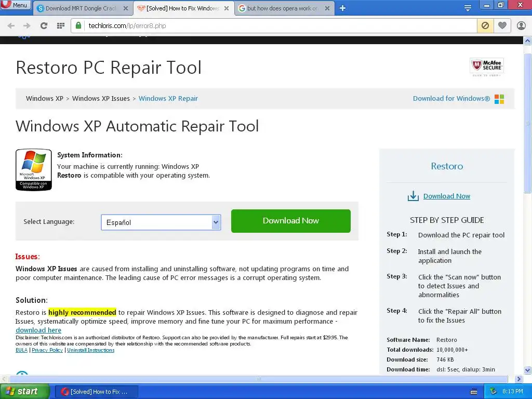This screenshot has height=399, width=532.
Task: Click the green Download Now button
Action: 291,221
